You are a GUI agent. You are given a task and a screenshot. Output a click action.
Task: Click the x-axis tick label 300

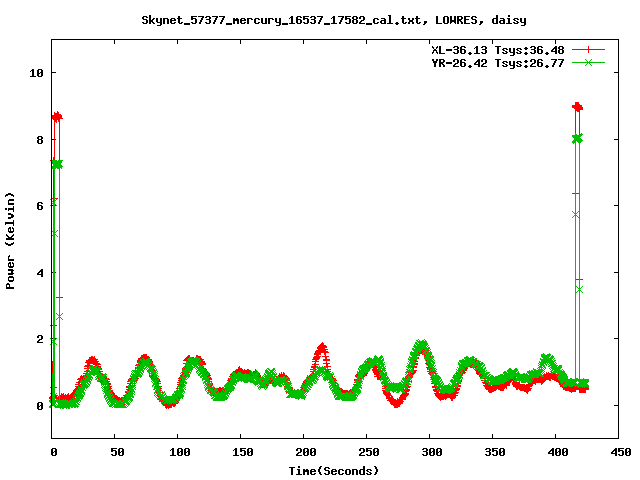click(x=432, y=452)
